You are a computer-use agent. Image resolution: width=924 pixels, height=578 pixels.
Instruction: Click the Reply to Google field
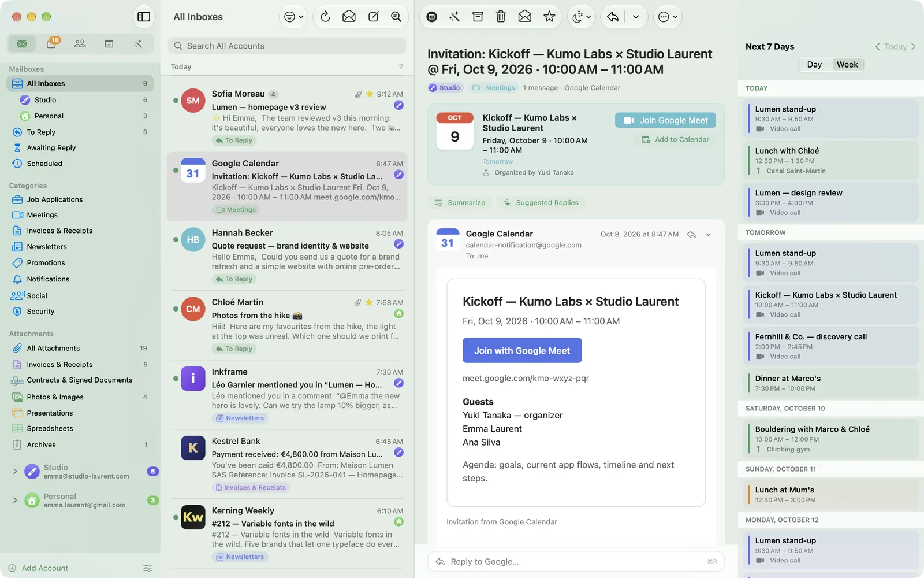tap(576, 561)
